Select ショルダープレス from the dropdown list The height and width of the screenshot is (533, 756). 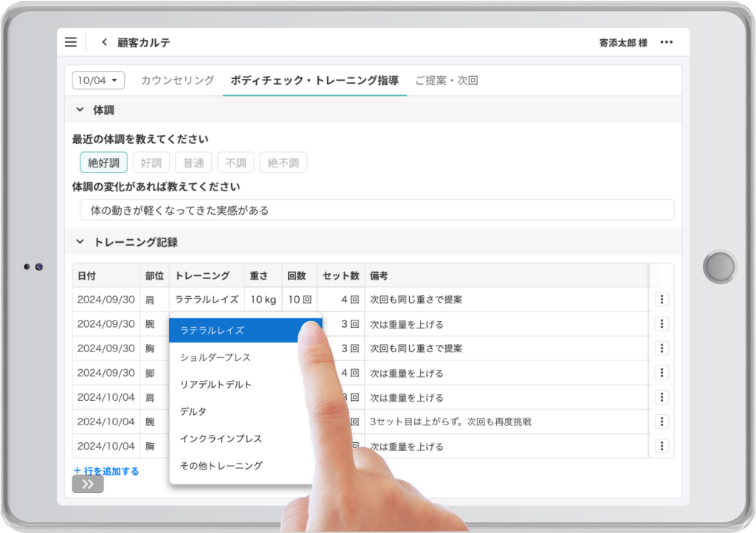click(x=216, y=357)
